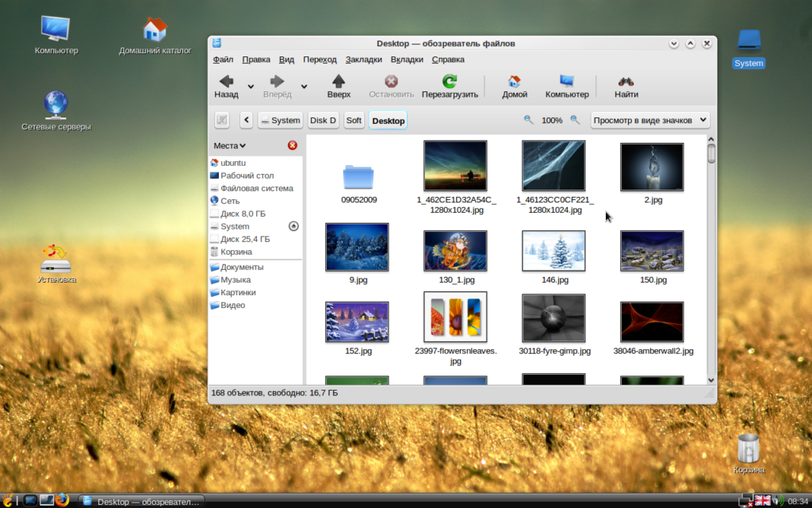Image resolution: width=812 pixels, height=508 pixels.
Task: Open the Корзина trash on the desktop
Action: (749, 451)
